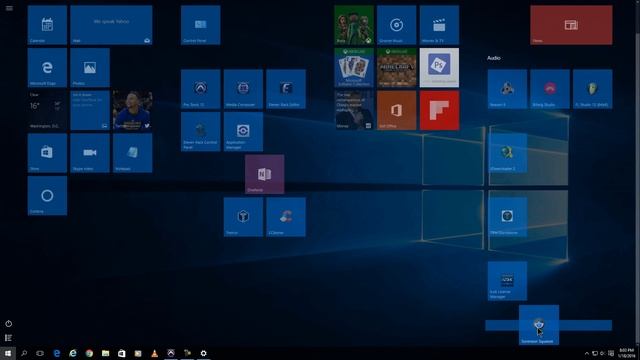Launch Google Chrome from the taskbar
The height and width of the screenshot is (360, 640).
click(89, 353)
